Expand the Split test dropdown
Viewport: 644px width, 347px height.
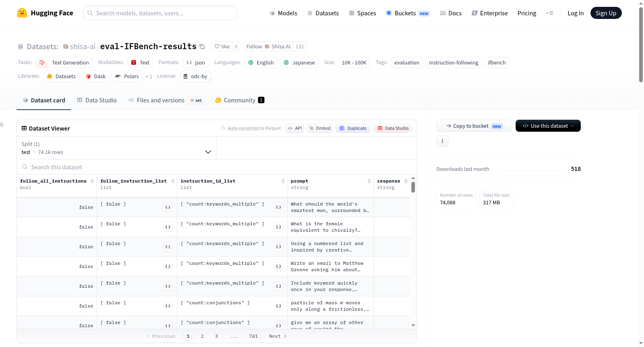tap(116, 148)
